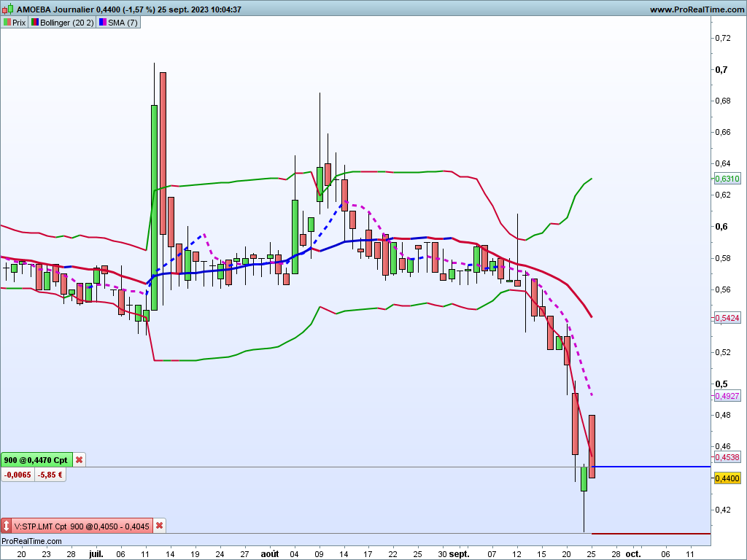The image size is (747, 560).
Task: Click the -5,85 € loss amount
Action: [x=50, y=475]
